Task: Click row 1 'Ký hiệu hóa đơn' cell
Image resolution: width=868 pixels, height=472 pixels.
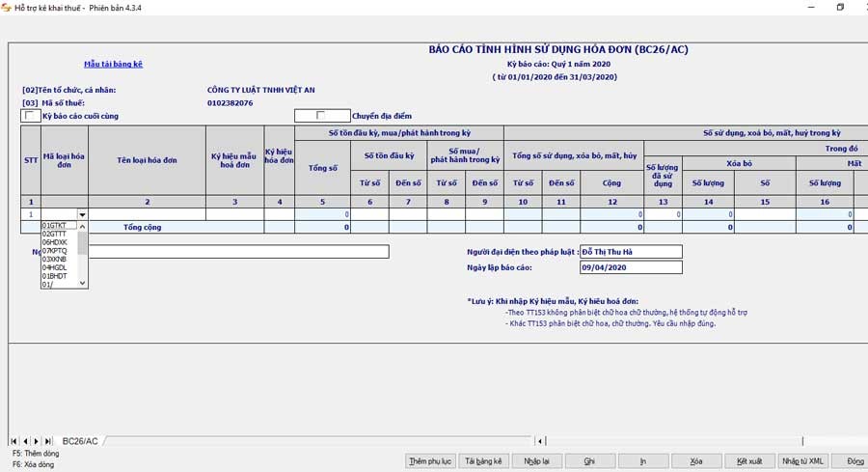Action: click(280, 214)
